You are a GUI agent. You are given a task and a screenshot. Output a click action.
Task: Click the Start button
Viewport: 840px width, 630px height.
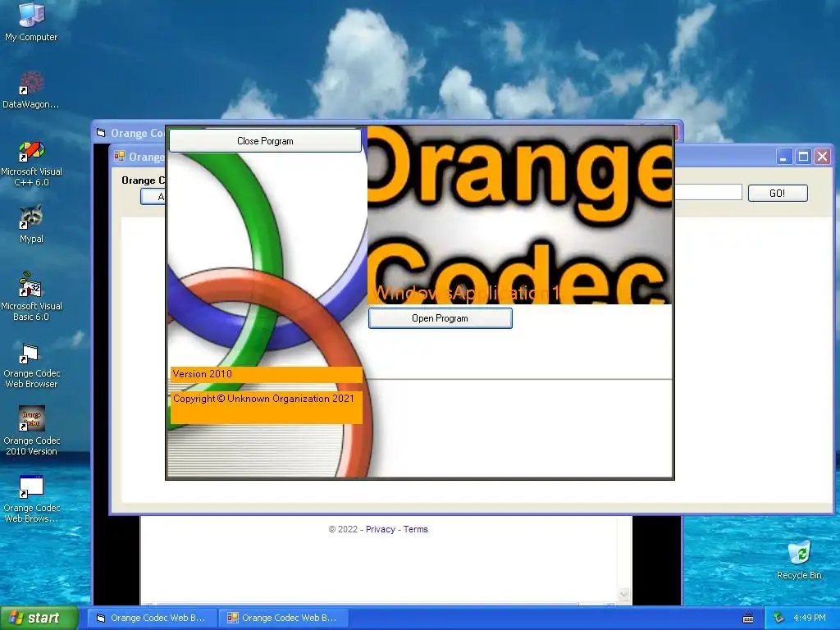coord(39,618)
